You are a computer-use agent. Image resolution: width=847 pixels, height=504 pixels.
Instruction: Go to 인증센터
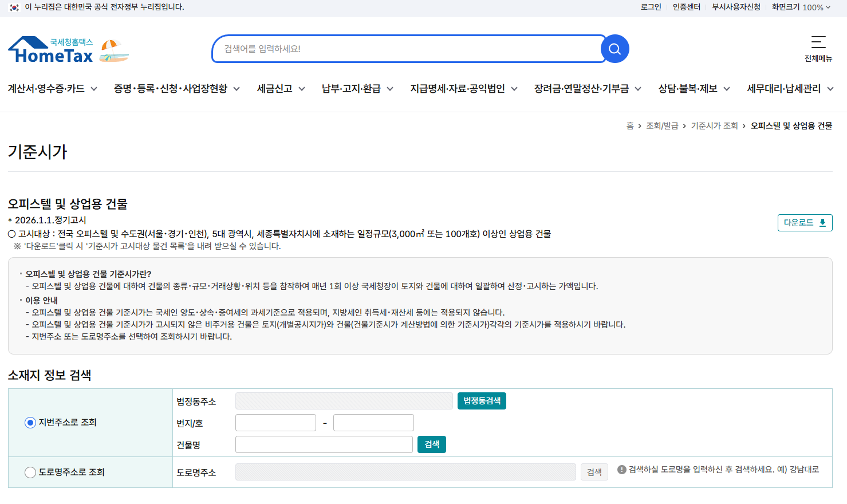click(x=687, y=7)
